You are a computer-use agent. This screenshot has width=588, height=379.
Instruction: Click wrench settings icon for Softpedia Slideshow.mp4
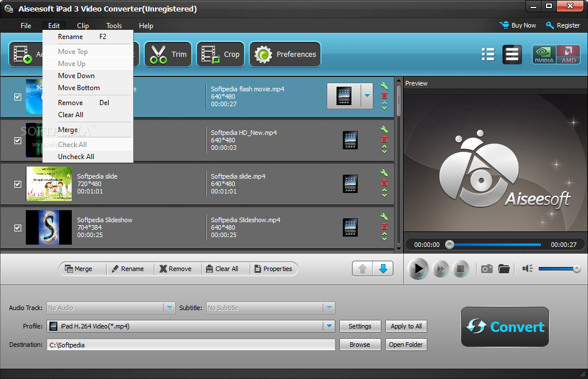384,216
